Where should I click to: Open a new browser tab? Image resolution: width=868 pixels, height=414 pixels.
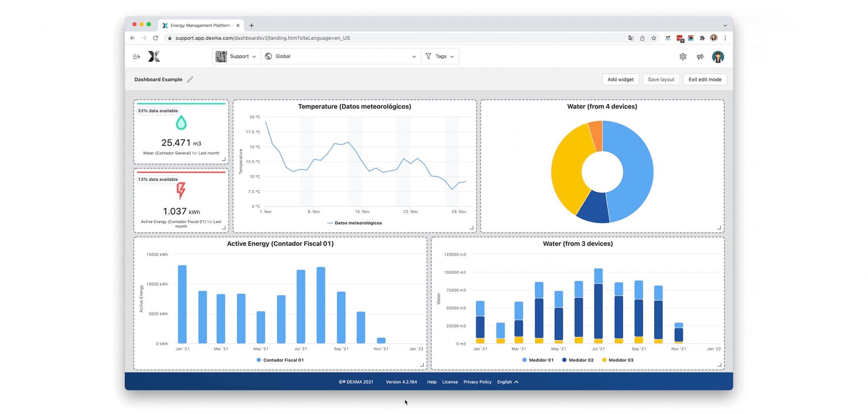(252, 26)
